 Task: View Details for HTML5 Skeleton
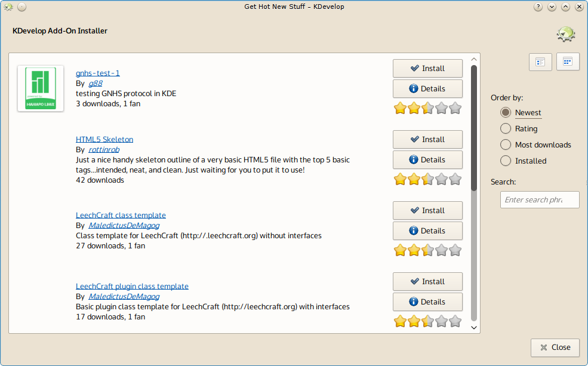pyautogui.click(x=427, y=160)
